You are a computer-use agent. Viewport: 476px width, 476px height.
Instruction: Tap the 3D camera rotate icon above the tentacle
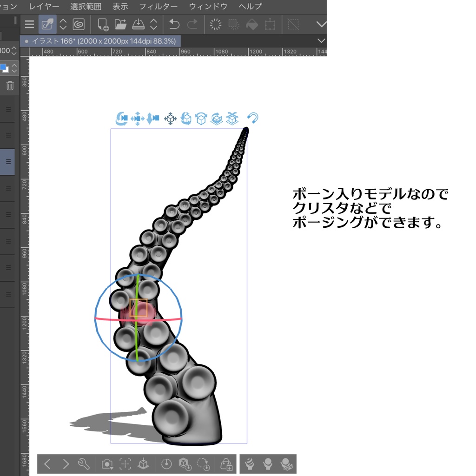click(121, 119)
